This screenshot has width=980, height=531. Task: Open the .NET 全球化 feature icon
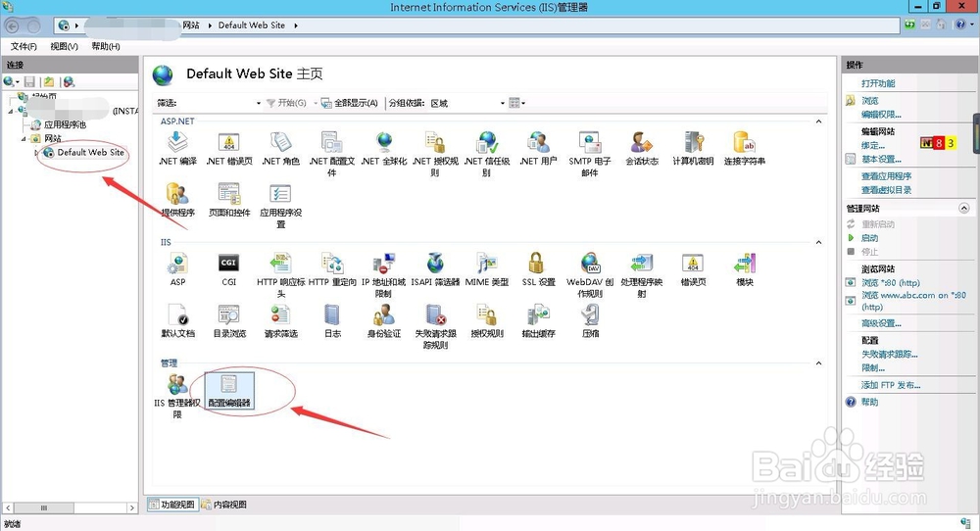coord(384,149)
